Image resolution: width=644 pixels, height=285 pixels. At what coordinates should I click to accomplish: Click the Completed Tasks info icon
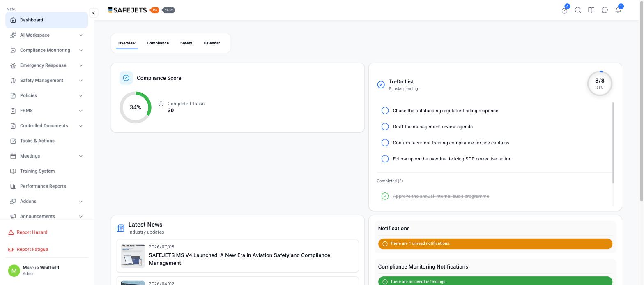(161, 104)
